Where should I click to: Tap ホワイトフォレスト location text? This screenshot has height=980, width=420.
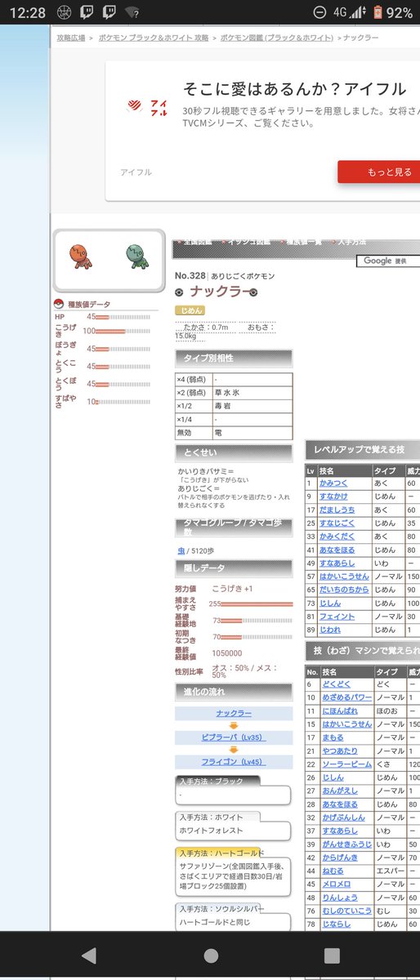click(x=212, y=829)
